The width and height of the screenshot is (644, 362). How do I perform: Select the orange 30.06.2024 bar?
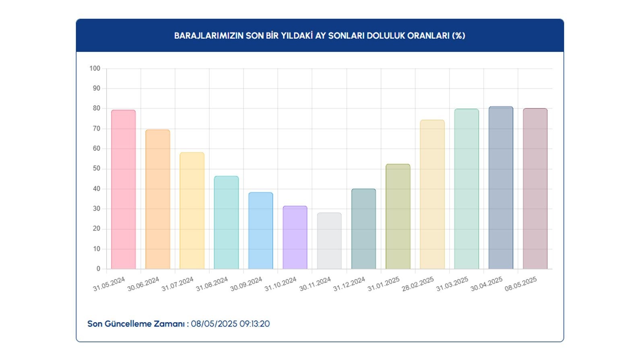tap(158, 199)
